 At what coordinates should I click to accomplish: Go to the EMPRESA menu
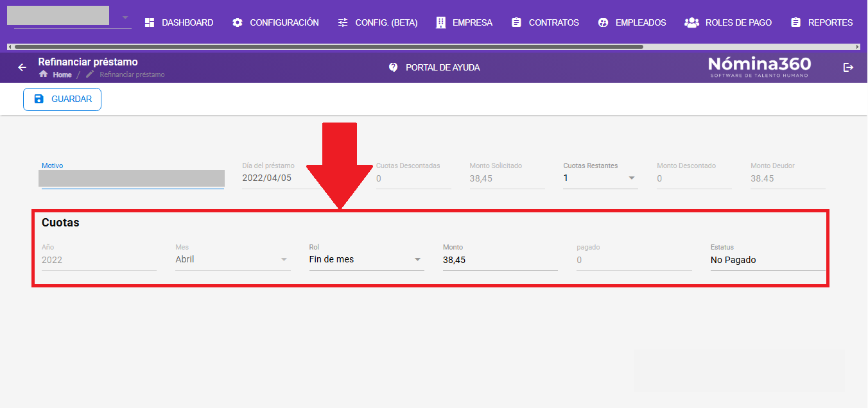[464, 22]
